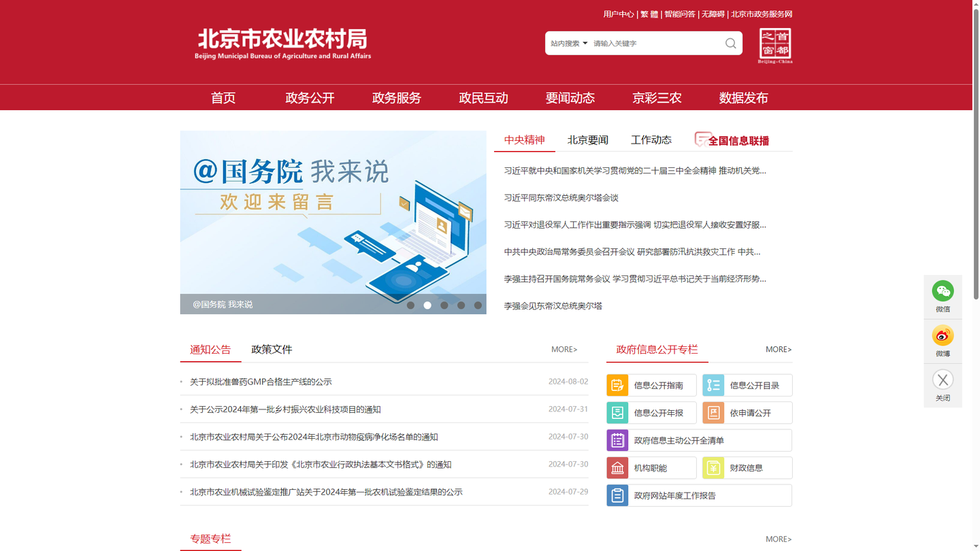Click the 北京市农业农村局 site logo
This screenshot has width=980, height=551.
tap(283, 44)
